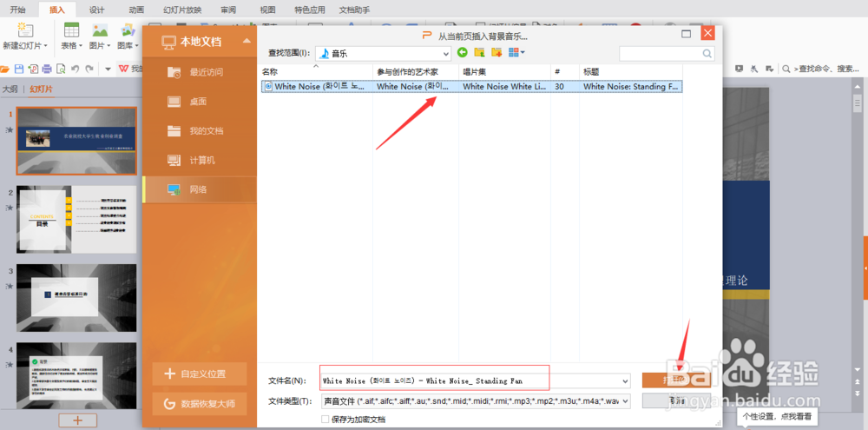Switch to the View (视图) ribbon tab
This screenshot has width=868, height=430.
(268, 10)
